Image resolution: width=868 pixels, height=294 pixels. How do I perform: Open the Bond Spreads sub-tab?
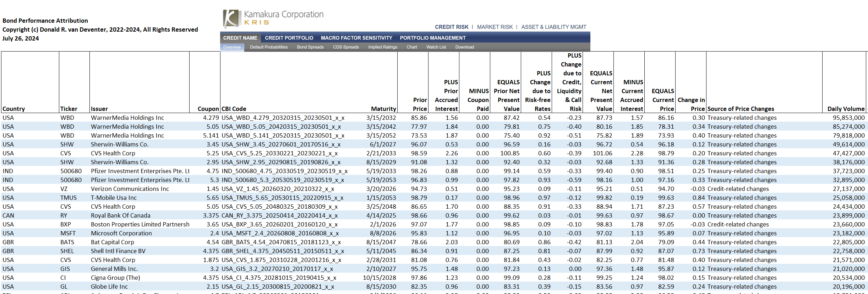(x=310, y=47)
